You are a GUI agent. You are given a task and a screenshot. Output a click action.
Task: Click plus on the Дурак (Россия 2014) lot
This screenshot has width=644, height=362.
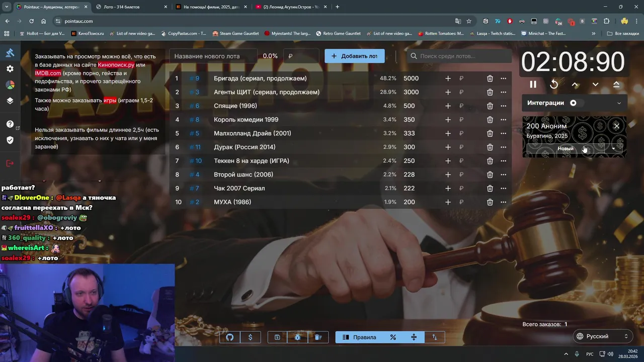[448, 147]
